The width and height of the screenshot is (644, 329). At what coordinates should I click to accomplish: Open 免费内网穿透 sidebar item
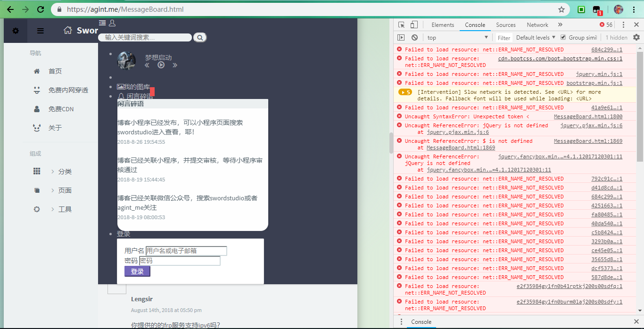pyautogui.click(x=68, y=90)
